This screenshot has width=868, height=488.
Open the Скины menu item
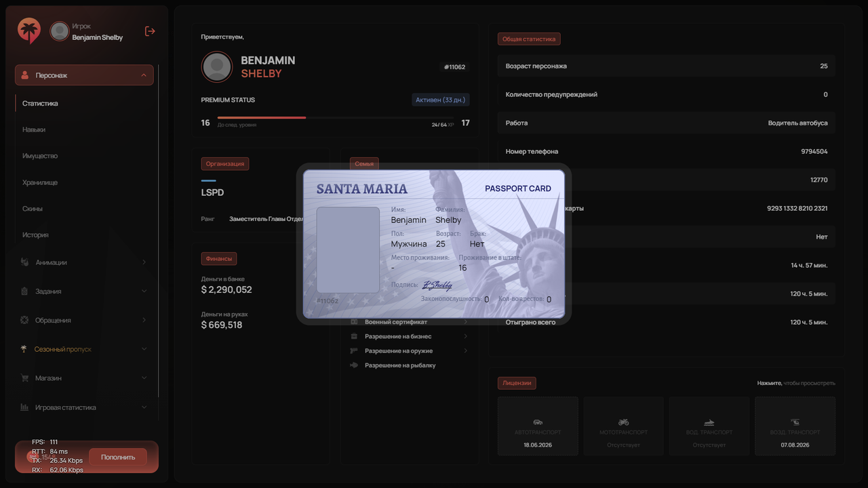click(x=33, y=209)
